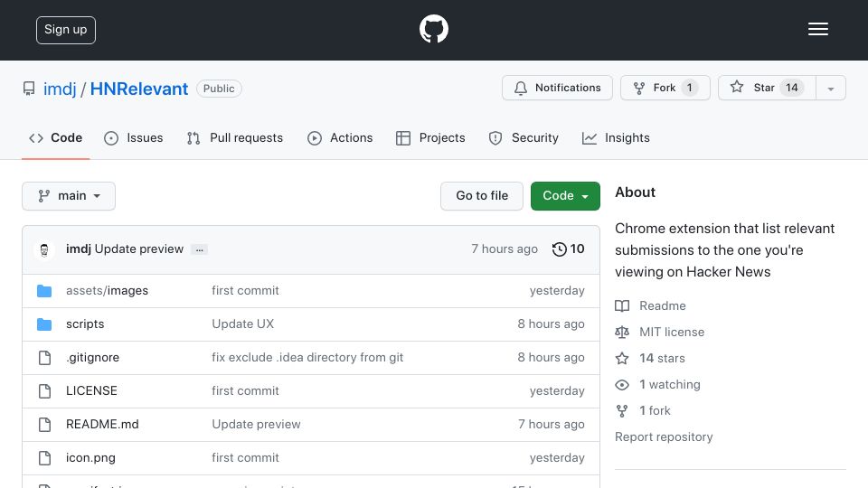Click the Readme book icon in About
This screenshot has width=868, height=488.
coord(622,306)
